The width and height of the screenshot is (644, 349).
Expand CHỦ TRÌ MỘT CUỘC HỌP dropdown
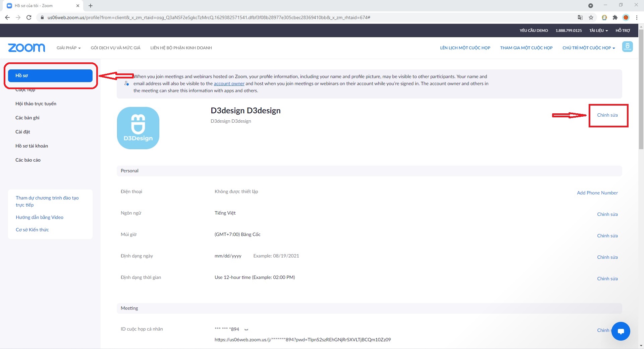coord(589,48)
